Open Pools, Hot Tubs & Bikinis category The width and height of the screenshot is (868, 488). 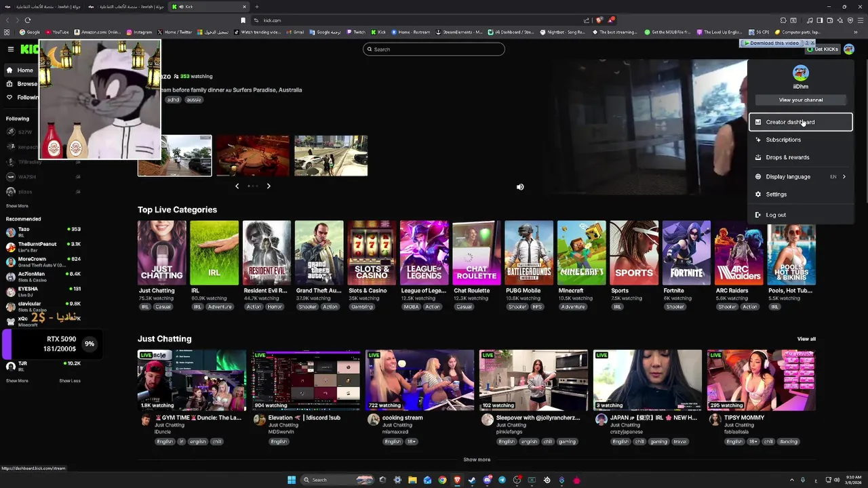pos(791,252)
